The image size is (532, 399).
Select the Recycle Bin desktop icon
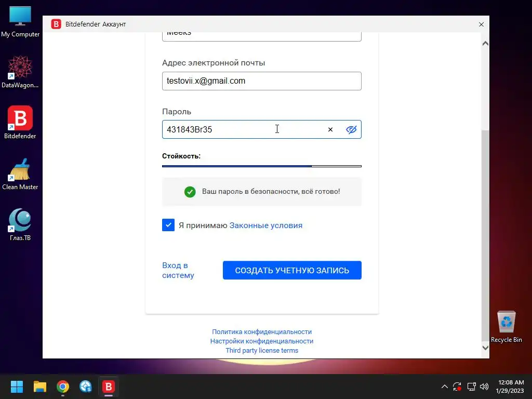506,327
